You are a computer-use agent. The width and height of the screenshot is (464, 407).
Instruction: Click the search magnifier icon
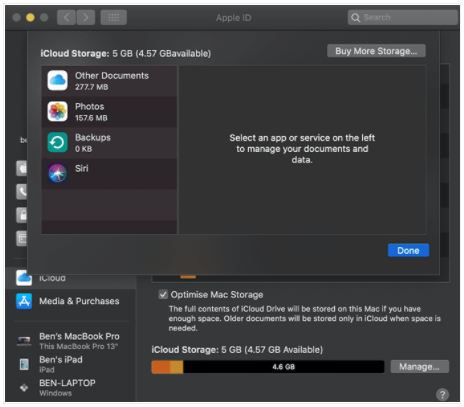[356, 18]
